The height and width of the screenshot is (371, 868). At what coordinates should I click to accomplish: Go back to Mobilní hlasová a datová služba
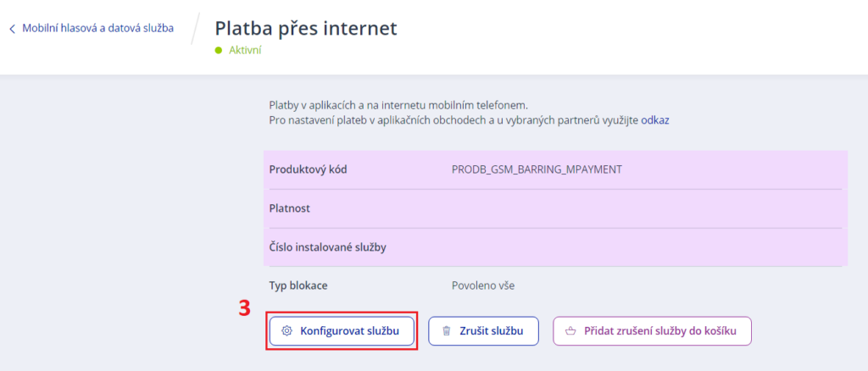point(97,28)
